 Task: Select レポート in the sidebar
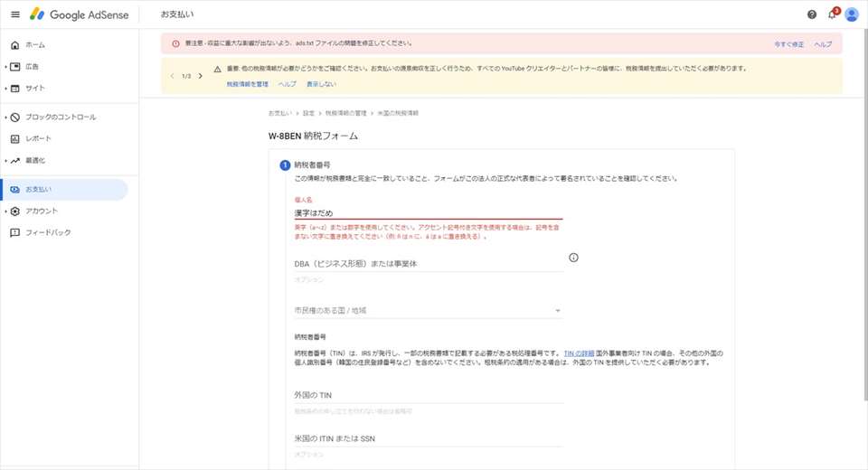tap(38, 138)
